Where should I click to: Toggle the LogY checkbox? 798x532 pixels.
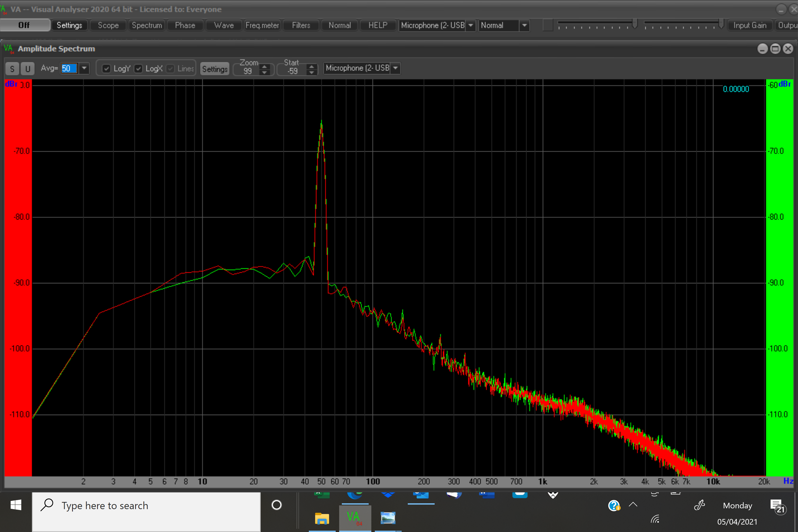click(x=106, y=69)
